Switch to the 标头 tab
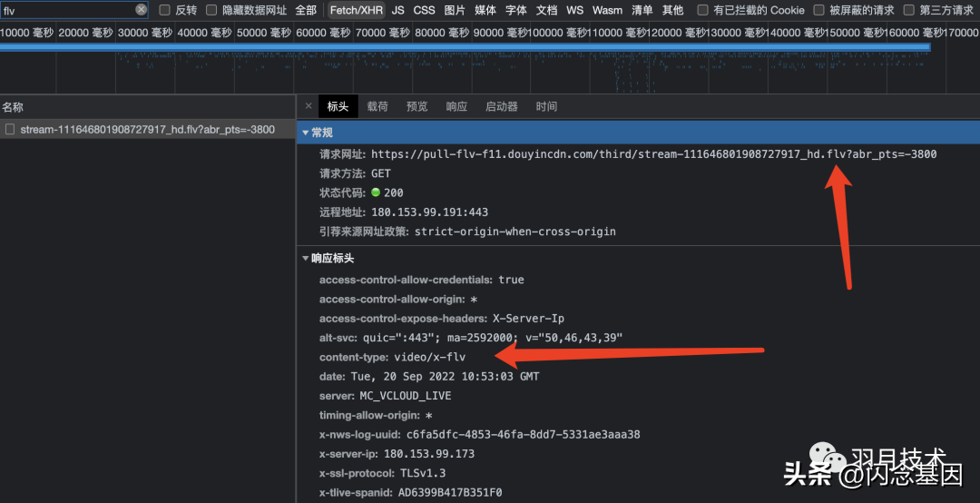Screen dimensions: 980x503 [x=338, y=106]
